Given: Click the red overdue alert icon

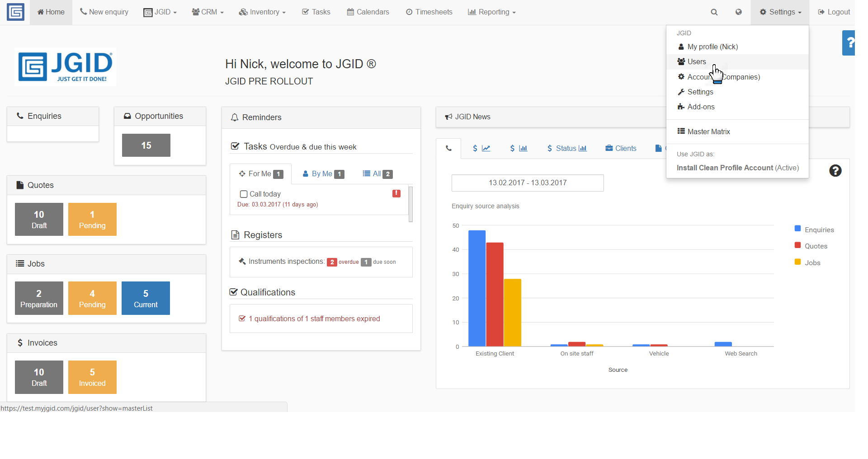Looking at the screenshot, I should tap(396, 193).
